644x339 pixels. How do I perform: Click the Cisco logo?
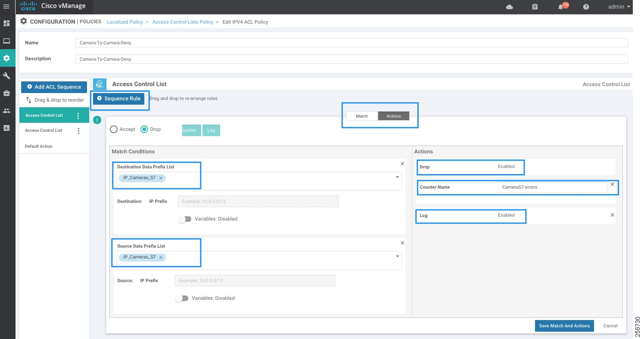pos(28,6)
